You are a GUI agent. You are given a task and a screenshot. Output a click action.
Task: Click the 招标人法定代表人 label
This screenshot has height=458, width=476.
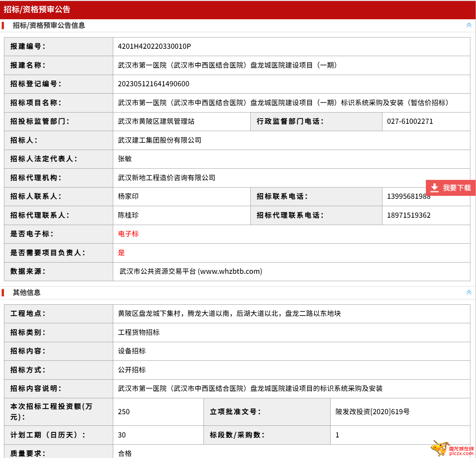[x=43, y=159]
